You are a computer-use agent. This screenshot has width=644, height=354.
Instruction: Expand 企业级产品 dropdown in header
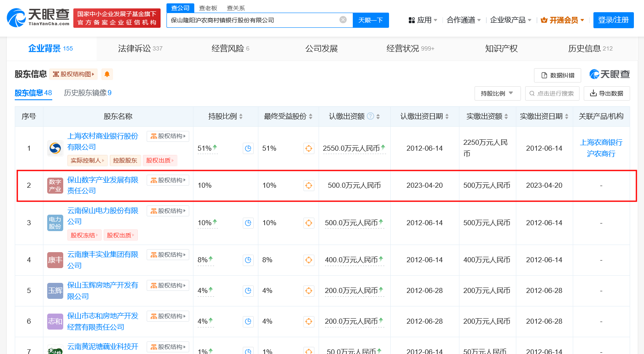pyautogui.click(x=510, y=20)
